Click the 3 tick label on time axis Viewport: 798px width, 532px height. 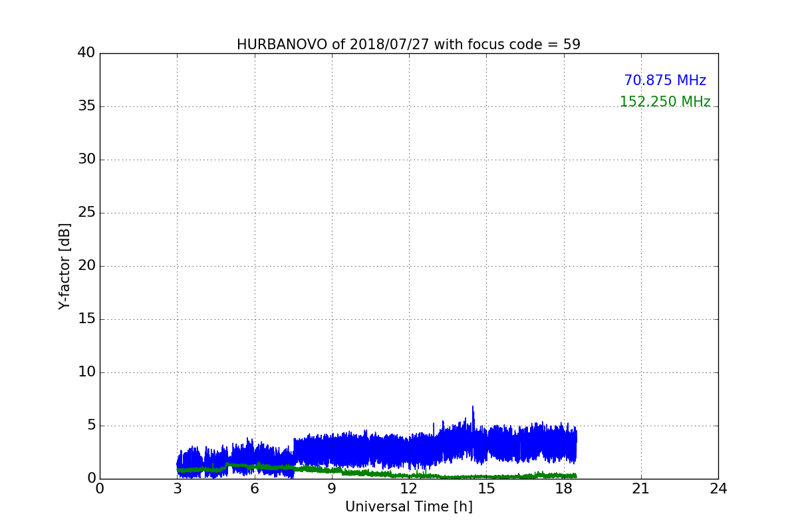pos(177,489)
